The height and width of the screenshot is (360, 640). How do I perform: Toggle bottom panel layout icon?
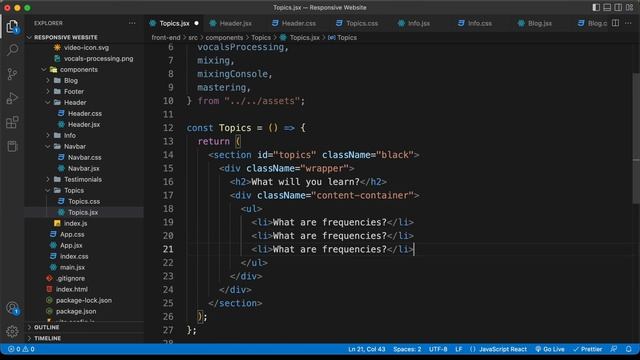[607, 7]
